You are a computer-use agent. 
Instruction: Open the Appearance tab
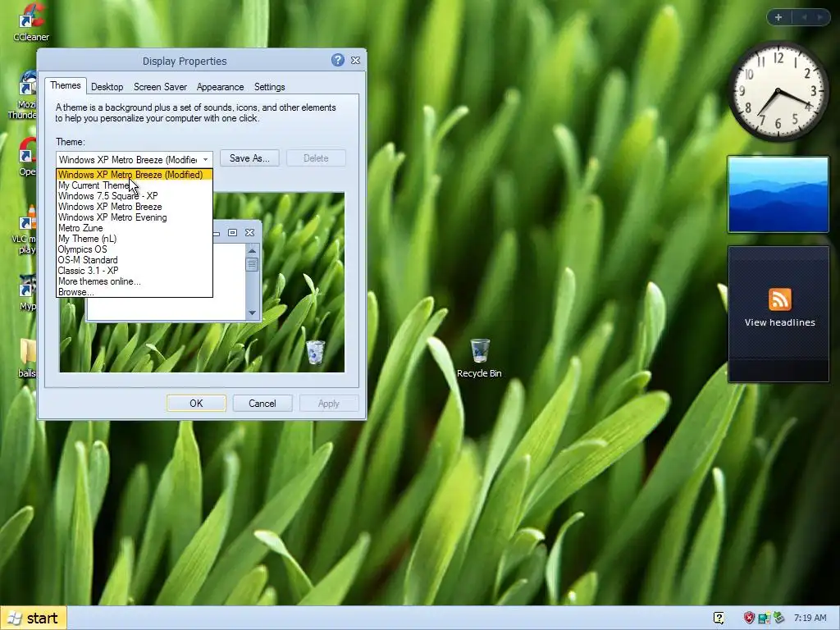click(x=220, y=87)
